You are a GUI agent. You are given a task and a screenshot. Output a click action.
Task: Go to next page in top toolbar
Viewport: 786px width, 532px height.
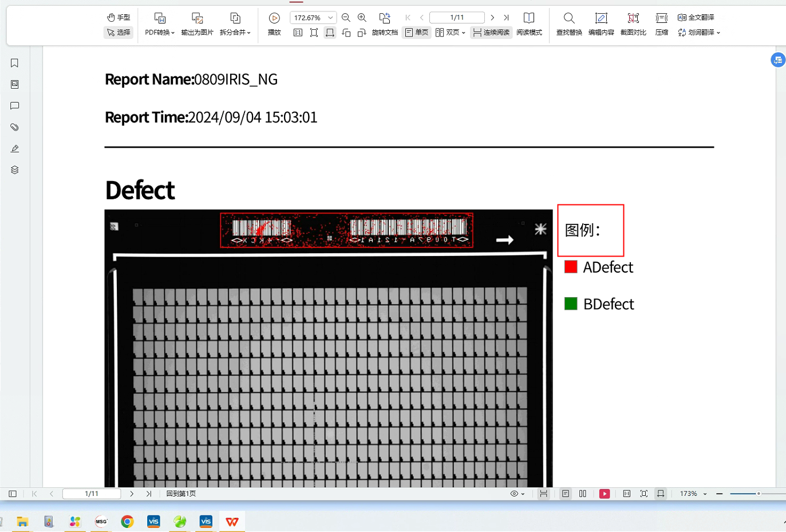492,18
